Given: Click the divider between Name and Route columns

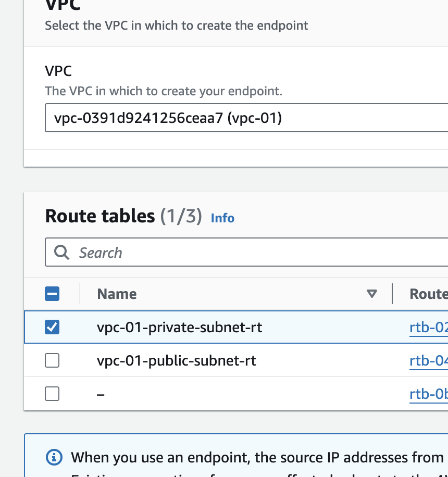Looking at the screenshot, I should click(392, 294).
